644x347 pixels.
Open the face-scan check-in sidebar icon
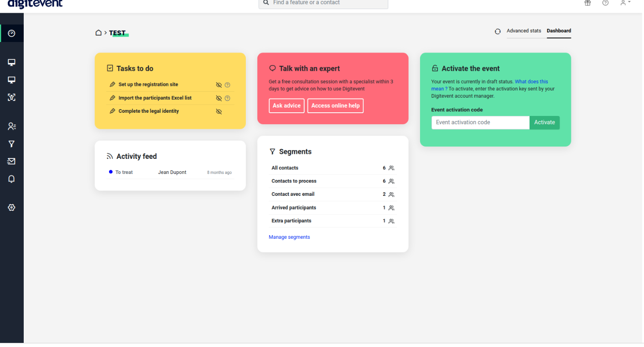(12, 97)
